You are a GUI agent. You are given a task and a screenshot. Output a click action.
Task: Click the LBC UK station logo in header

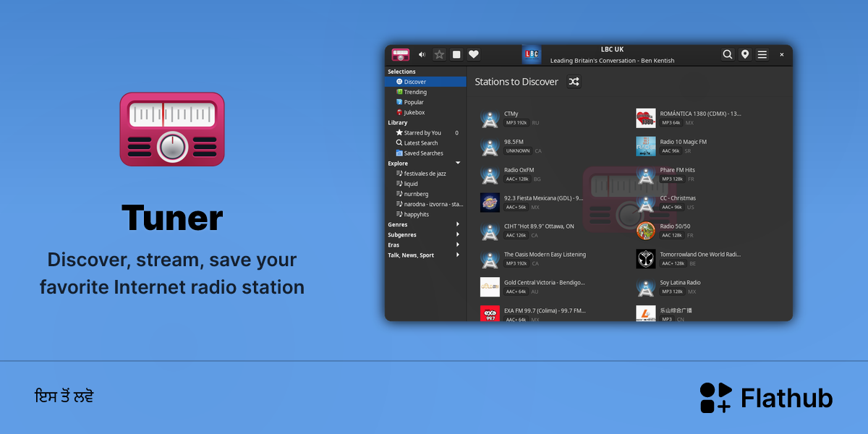click(x=532, y=54)
